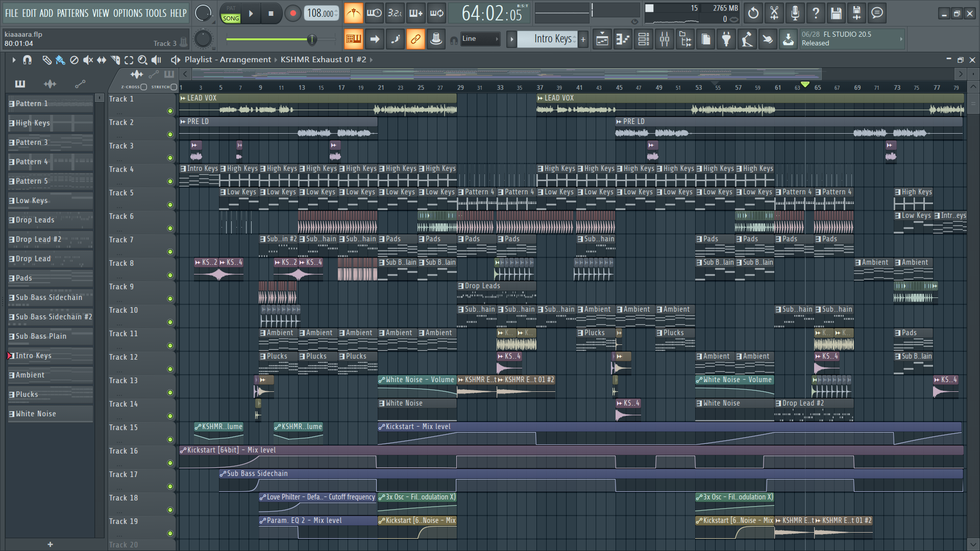Select the paint brush tool in playlist
Viewport: 980px width, 551px height.
coord(60,60)
